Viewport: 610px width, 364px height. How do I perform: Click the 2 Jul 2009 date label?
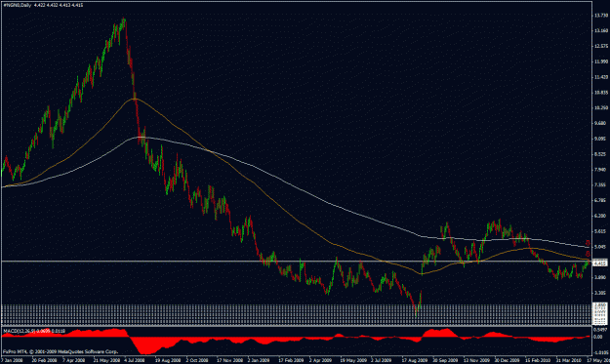(382, 360)
